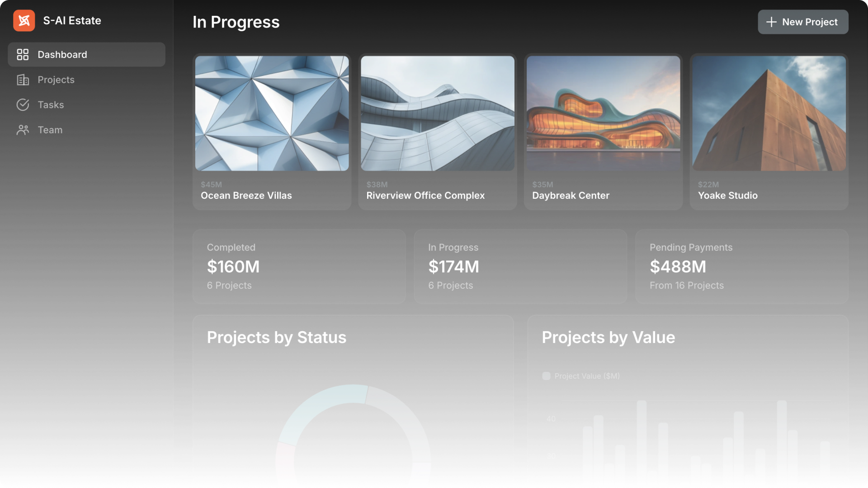Click the Yoake Studio project card
868x488 pixels.
pyautogui.click(x=769, y=131)
